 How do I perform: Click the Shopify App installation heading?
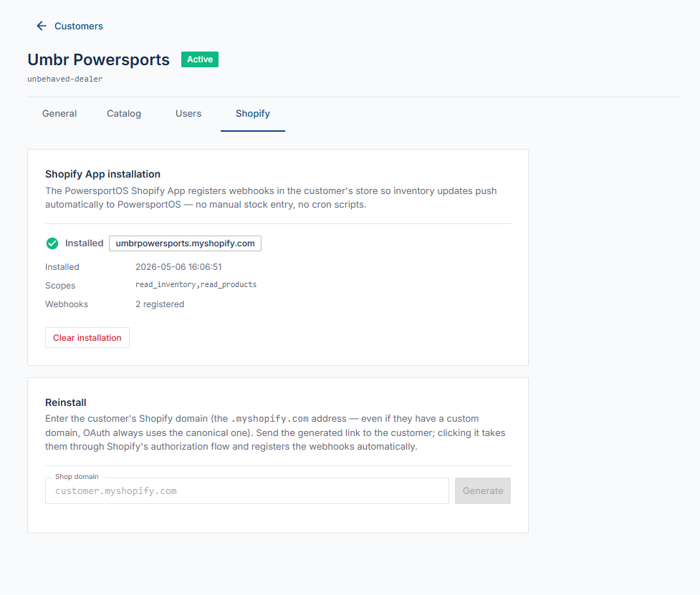(x=102, y=174)
